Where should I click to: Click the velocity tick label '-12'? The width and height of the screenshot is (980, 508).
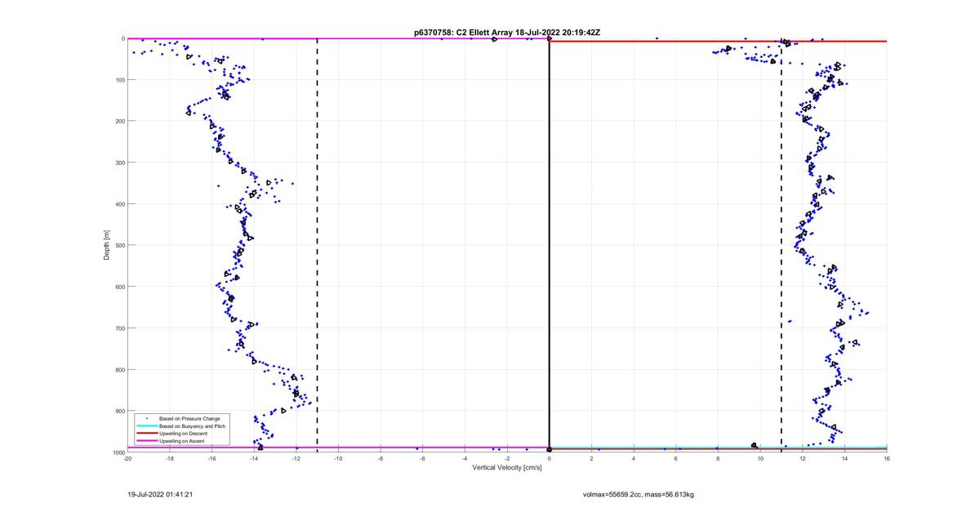(x=296, y=458)
